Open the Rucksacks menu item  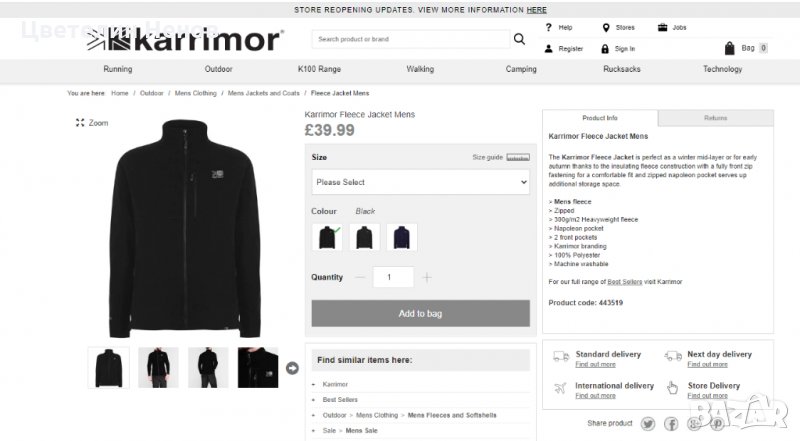[621, 69]
